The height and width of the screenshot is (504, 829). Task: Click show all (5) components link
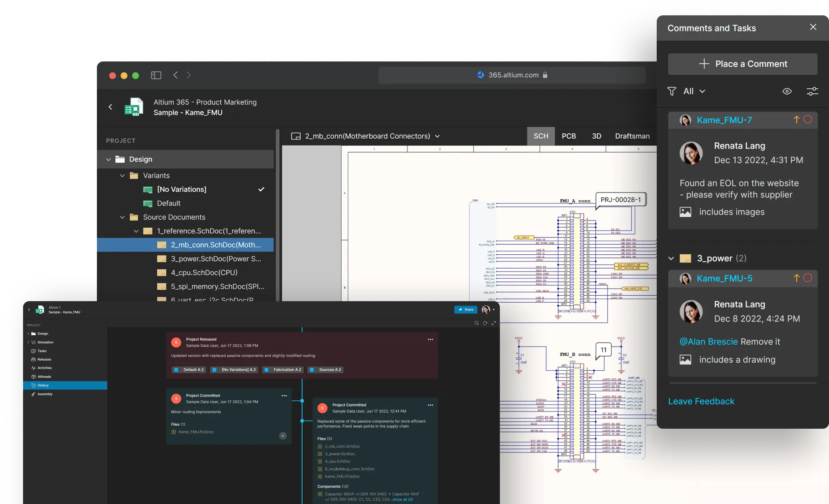(x=402, y=499)
